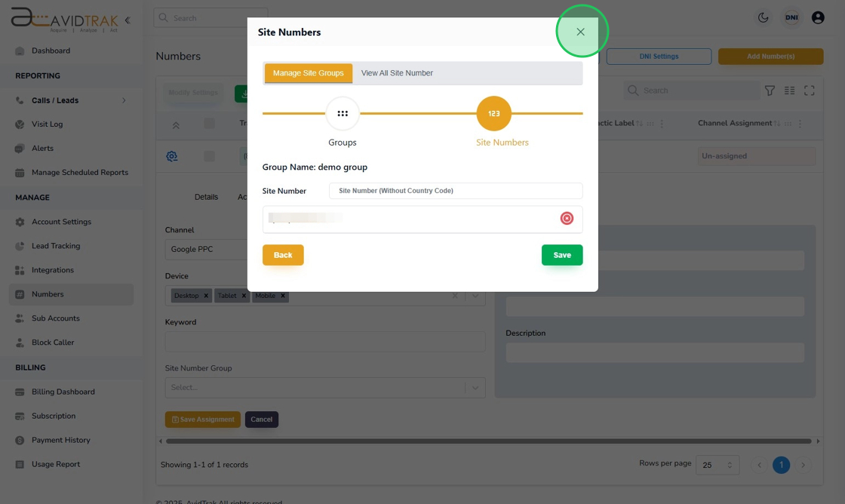The width and height of the screenshot is (845, 504).
Task: Click the Sub Accounts people icon
Action: [x=20, y=318]
